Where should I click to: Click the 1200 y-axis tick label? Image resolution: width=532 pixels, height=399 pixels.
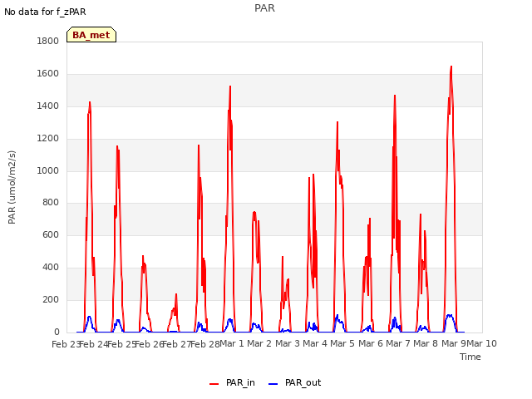pos(48,139)
